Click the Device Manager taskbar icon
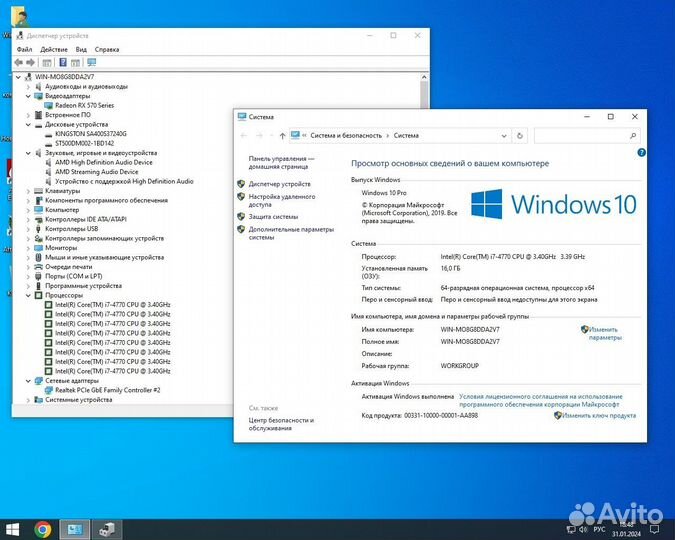The width and height of the screenshot is (675, 540). (x=107, y=529)
